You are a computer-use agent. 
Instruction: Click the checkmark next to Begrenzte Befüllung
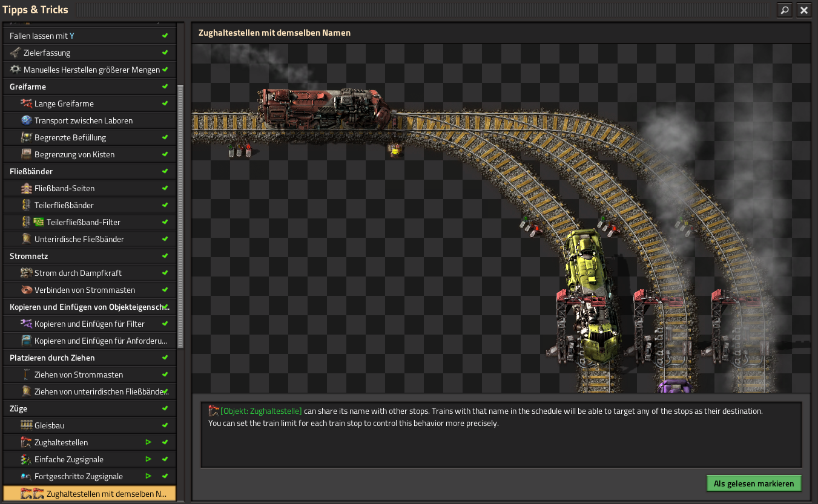[165, 137]
